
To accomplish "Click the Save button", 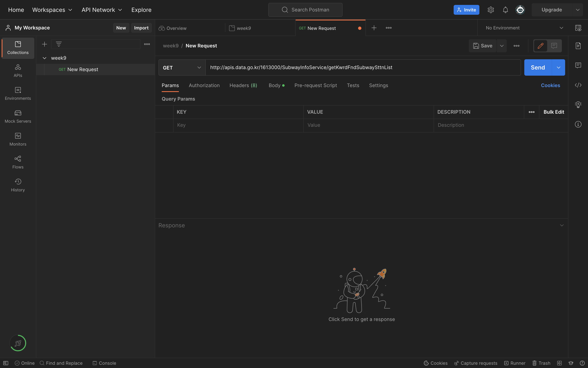I will pyautogui.click(x=483, y=46).
